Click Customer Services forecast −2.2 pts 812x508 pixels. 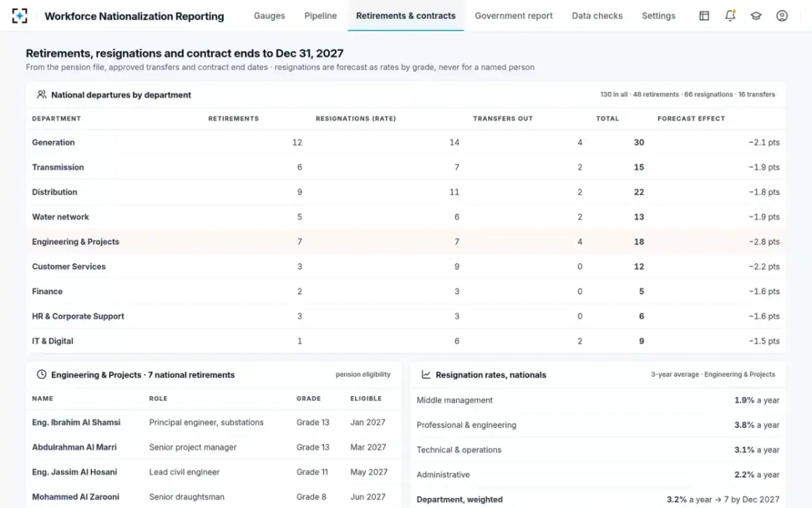(x=764, y=266)
